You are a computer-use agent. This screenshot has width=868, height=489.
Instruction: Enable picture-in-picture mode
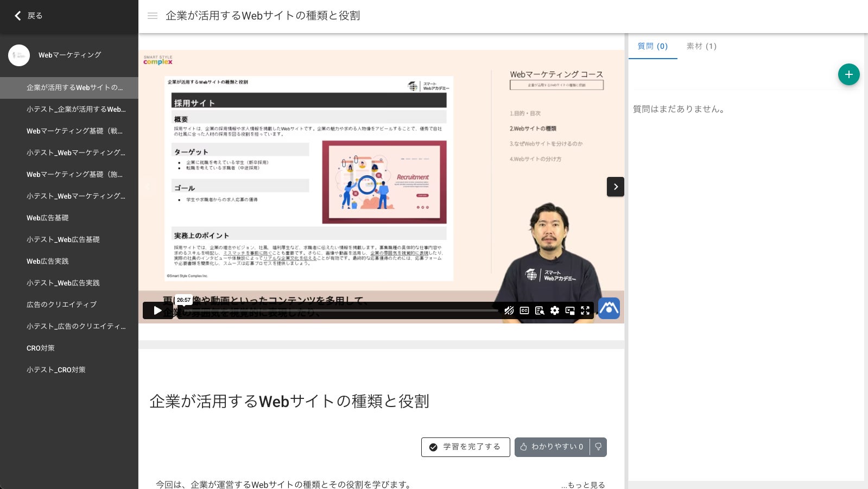click(x=570, y=310)
